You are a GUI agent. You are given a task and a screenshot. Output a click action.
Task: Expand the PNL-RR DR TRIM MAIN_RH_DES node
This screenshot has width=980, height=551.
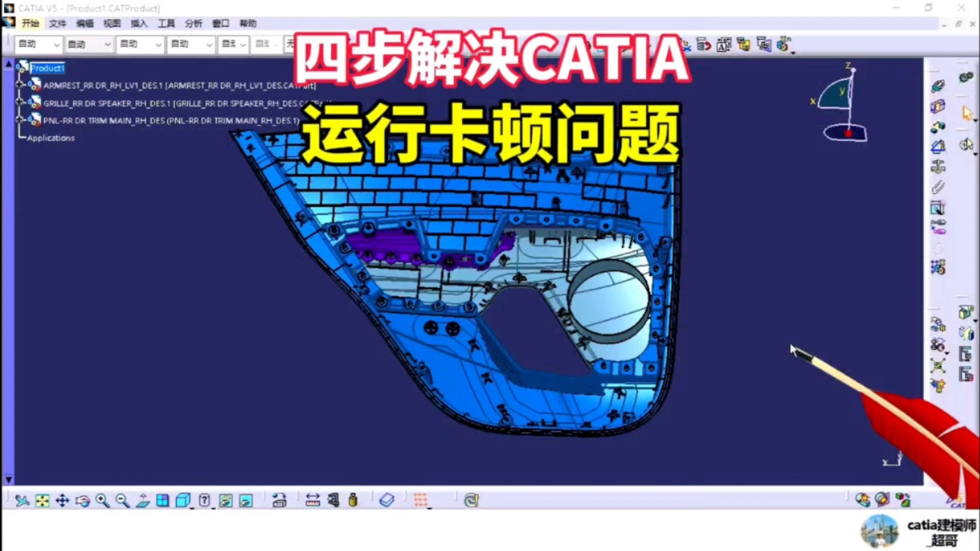pos(20,120)
